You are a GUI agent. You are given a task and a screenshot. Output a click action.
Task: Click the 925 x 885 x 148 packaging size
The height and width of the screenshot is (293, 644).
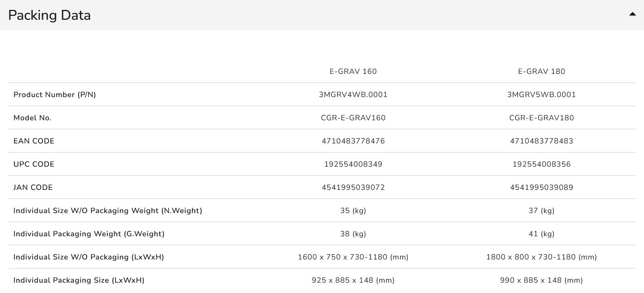click(x=353, y=281)
